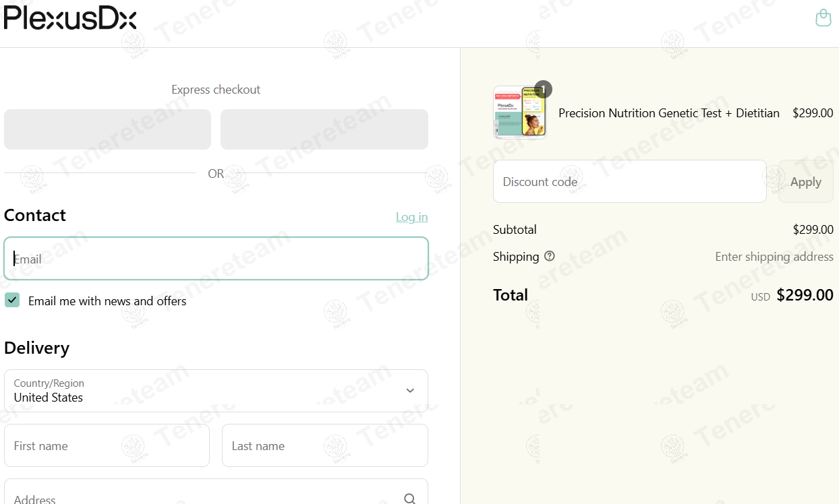
Task: Click the Precision Nutrition Genetic Test title
Action: pos(668,113)
